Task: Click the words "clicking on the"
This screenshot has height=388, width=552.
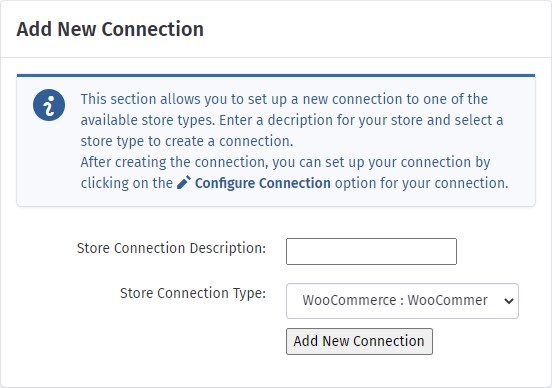Action: click(x=127, y=183)
